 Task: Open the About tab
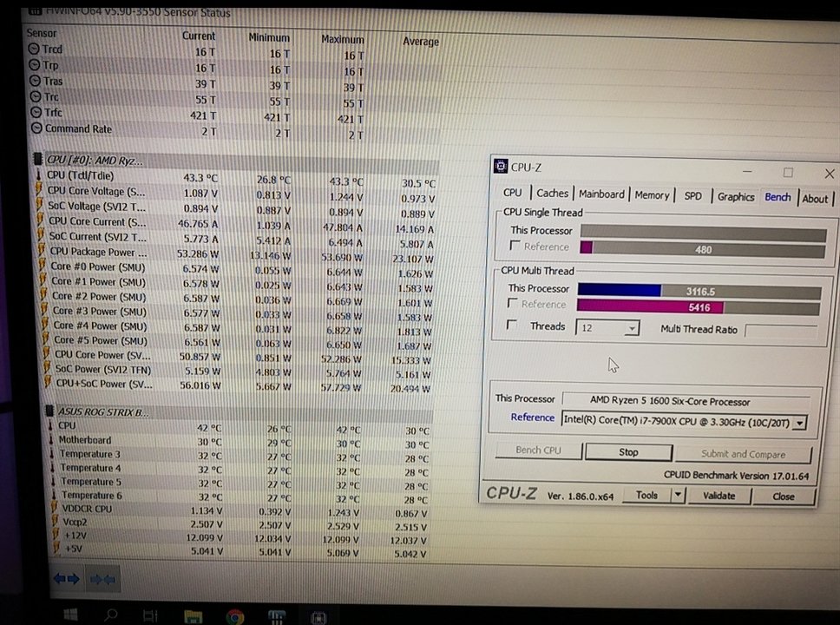(x=816, y=199)
